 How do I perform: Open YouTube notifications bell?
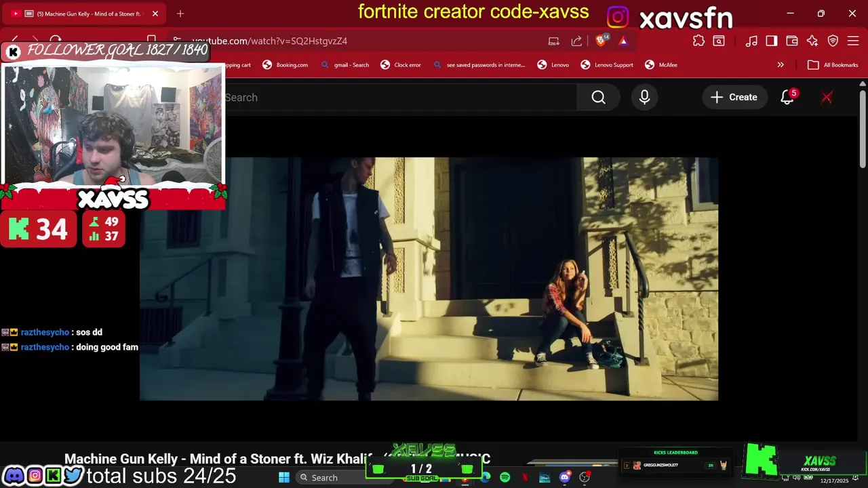click(787, 98)
